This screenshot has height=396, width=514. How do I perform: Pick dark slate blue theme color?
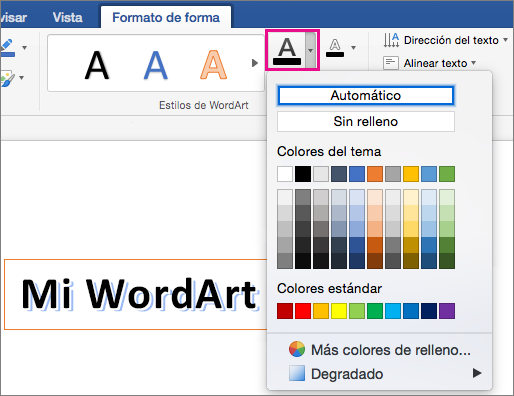click(339, 174)
